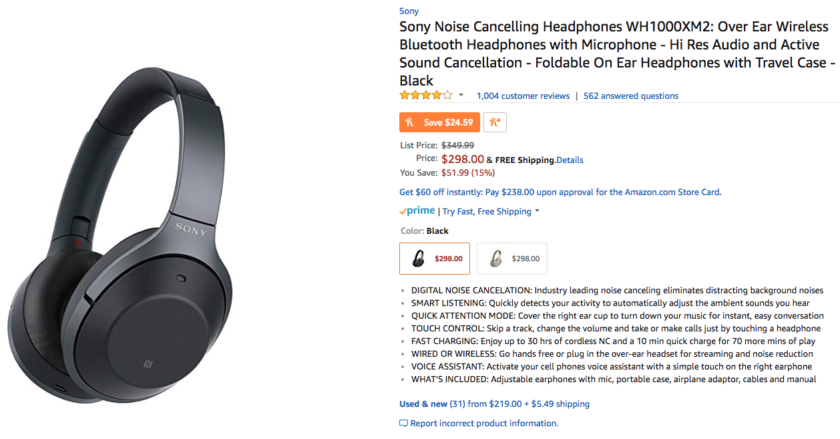Click the Prime logo
Screen dimensions: 840x439
pos(417,211)
